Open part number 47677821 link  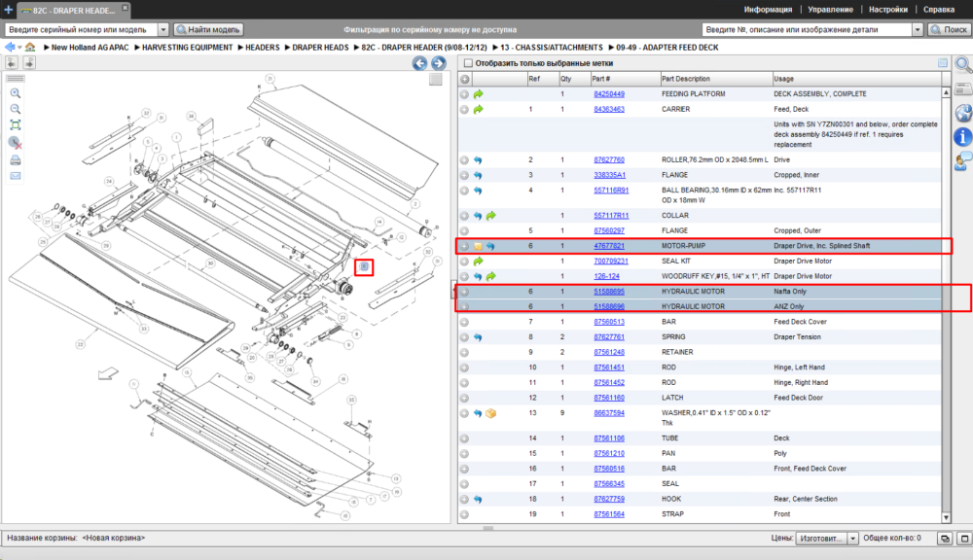pos(609,246)
